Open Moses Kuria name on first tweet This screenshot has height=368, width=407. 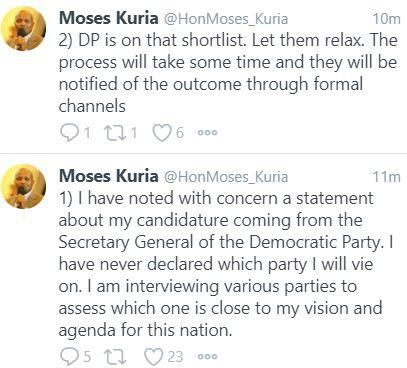click(108, 18)
